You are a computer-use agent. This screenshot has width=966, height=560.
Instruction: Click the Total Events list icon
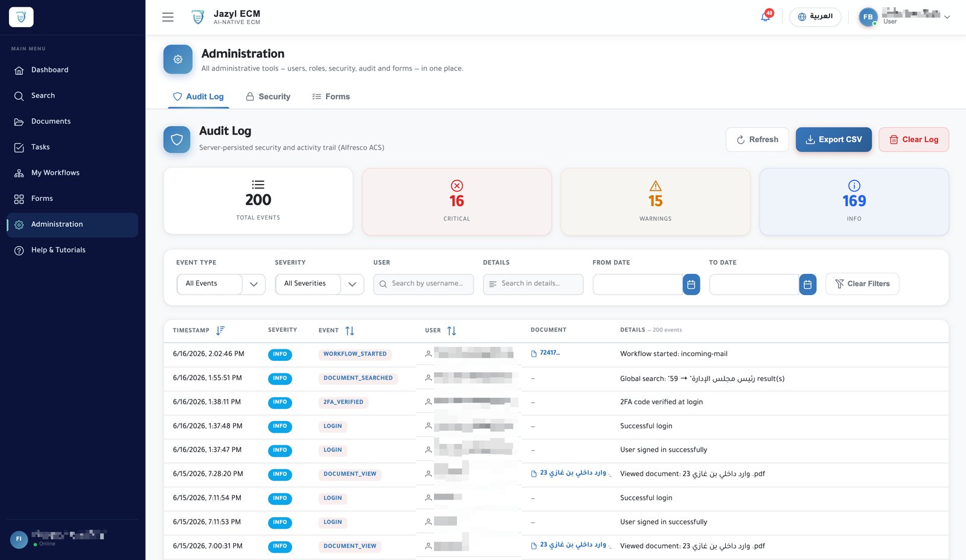pyautogui.click(x=258, y=185)
